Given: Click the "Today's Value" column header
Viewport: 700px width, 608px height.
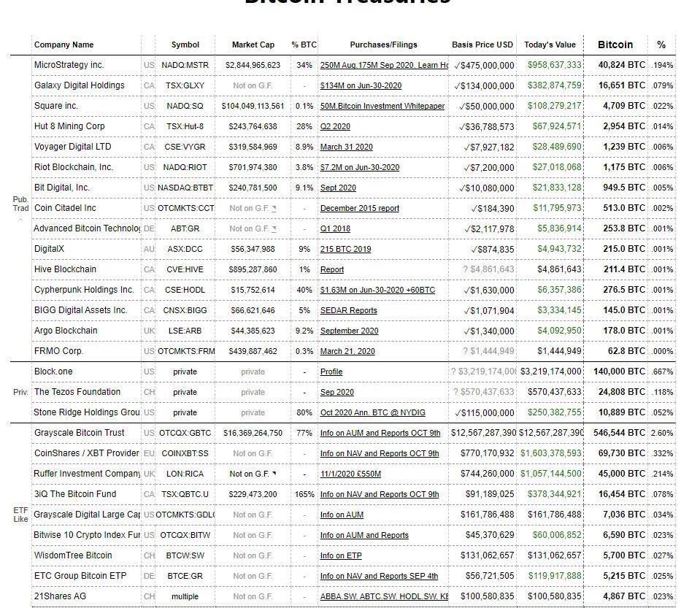Looking at the screenshot, I should pos(550,45).
